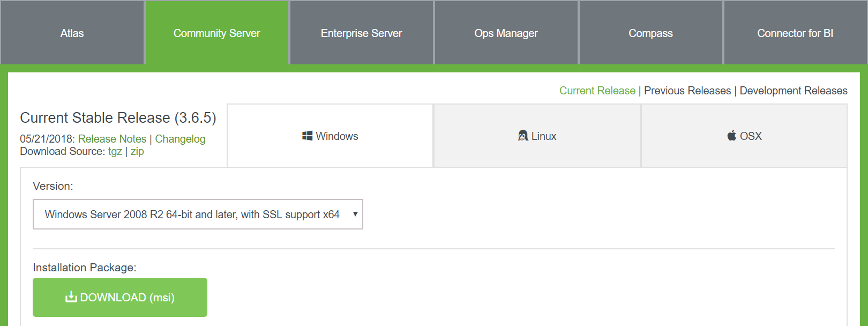This screenshot has height=326, width=868.
Task: Open the Version dropdown arrow
Action: click(355, 214)
